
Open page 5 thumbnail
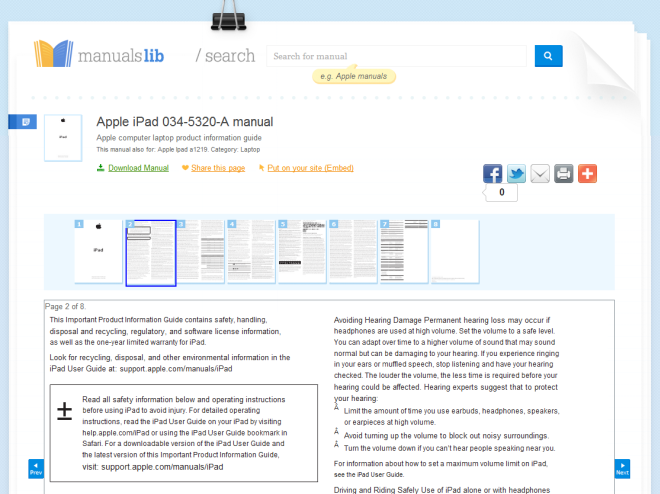[x=302, y=252]
